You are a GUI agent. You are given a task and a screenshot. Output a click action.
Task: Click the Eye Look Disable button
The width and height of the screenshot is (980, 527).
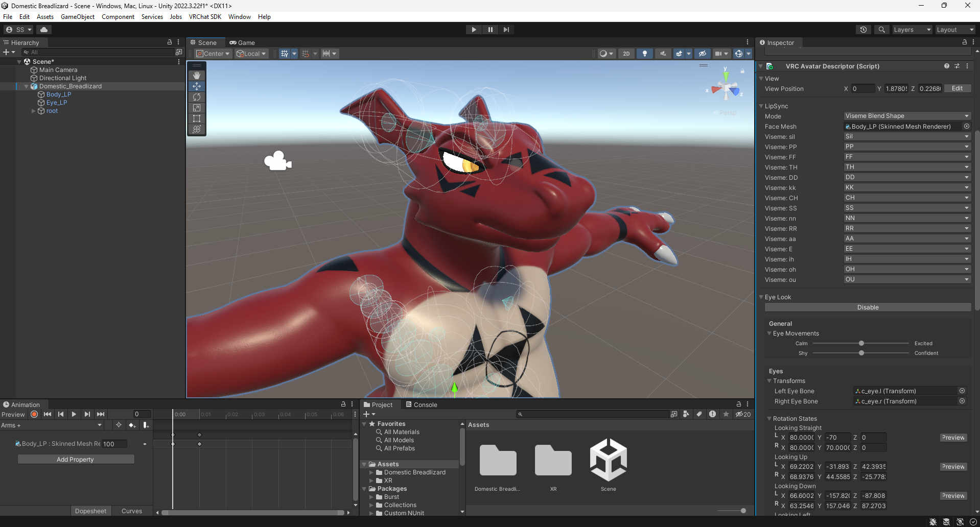pos(868,307)
